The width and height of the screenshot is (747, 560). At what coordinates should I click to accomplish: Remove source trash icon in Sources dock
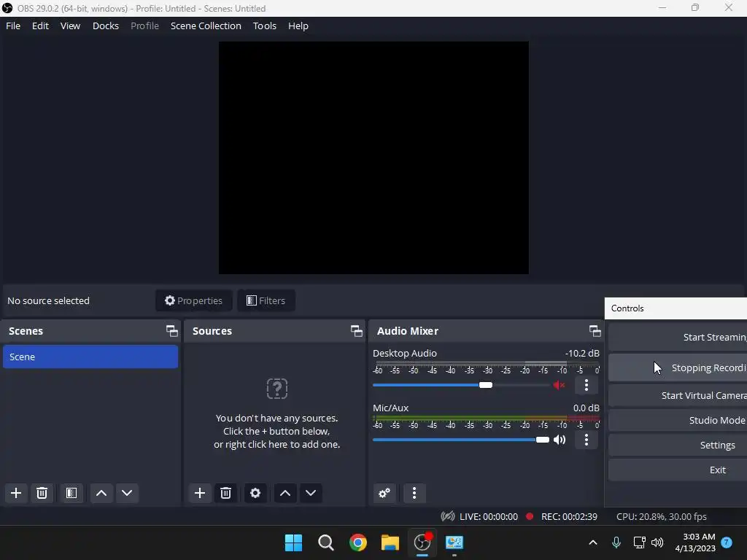coord(226,493)
